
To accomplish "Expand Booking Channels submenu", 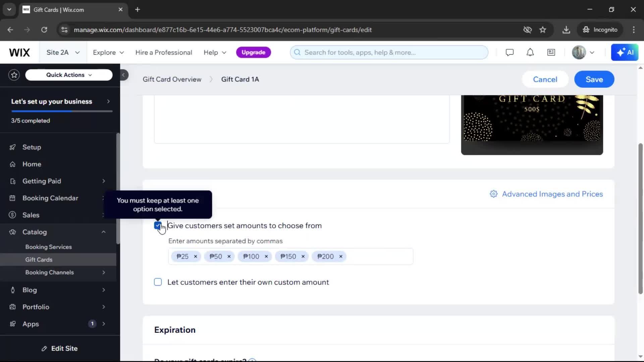I will pyautogui.click(x=104, y=273).
